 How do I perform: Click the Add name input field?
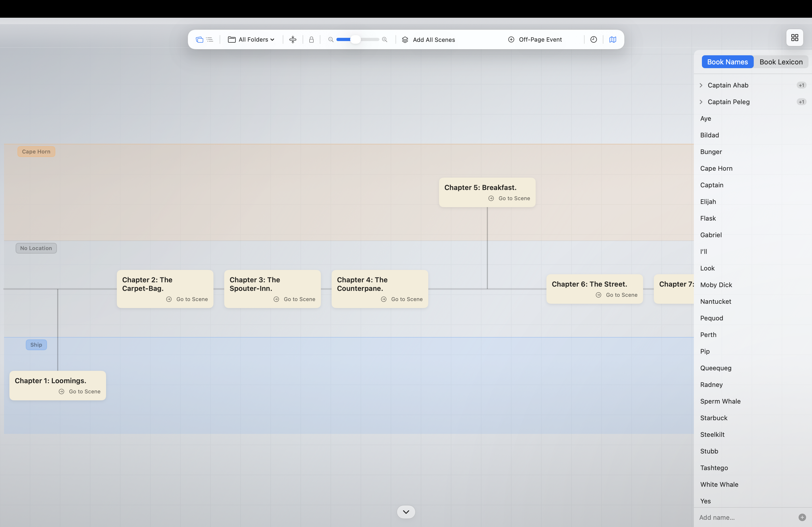pos(746,517)
